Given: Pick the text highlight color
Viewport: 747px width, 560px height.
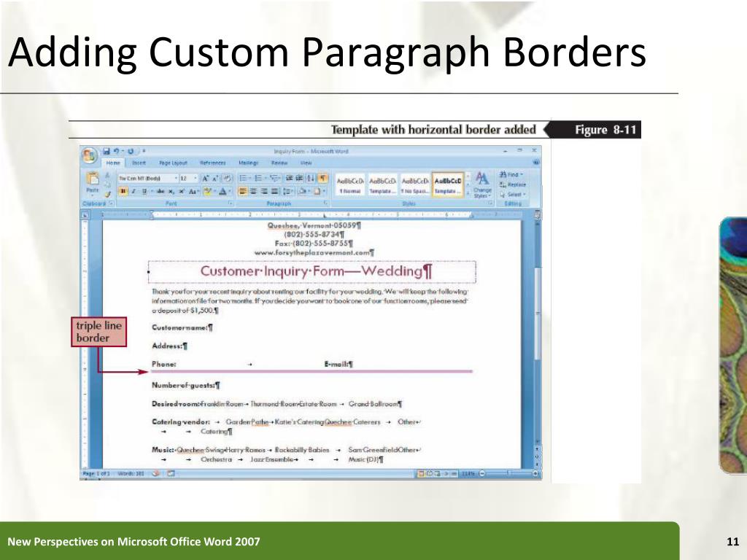Looking at the screenshot, I should pyautogui.click(x=206, y=191).
